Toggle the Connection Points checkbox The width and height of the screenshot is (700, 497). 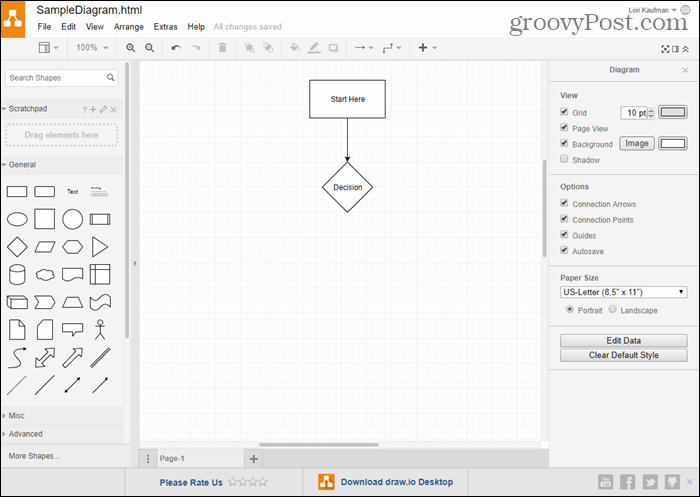(x=564, y=219)
